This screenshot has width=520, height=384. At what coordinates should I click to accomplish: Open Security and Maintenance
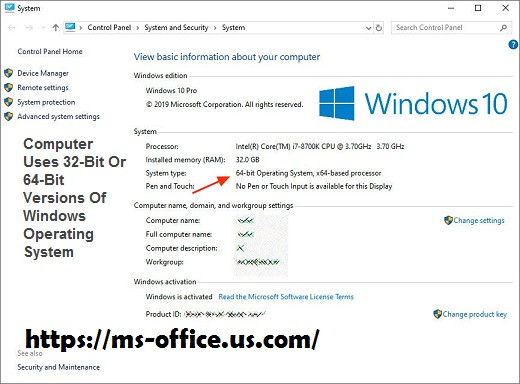click(x=59, y=367)
